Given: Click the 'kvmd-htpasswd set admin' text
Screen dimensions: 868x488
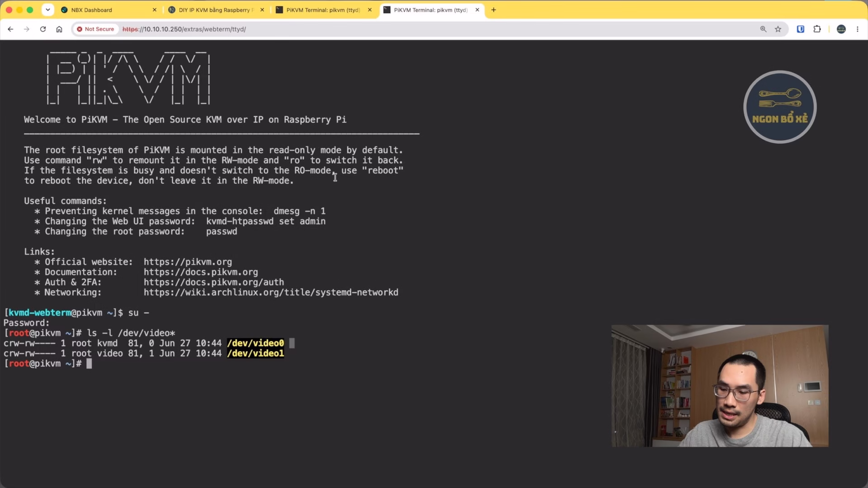Looking at the screenshot, I should 266,221.
